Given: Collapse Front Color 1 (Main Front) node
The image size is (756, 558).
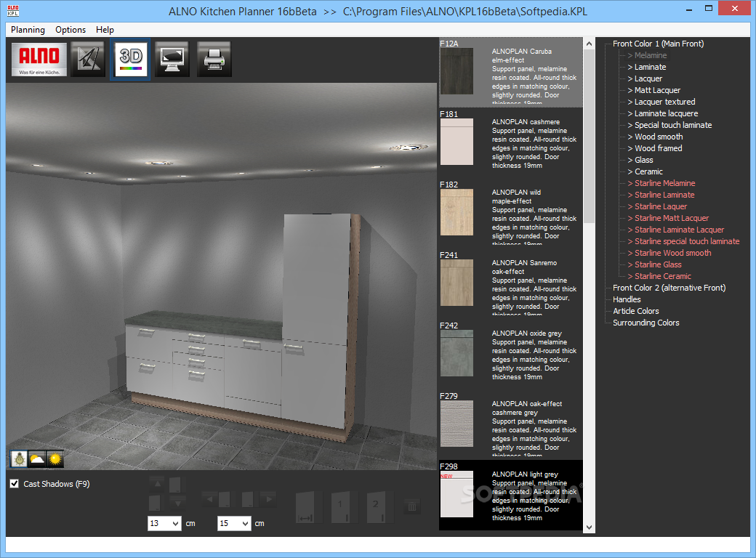Looking at the screenshot, I should [658, 44].
